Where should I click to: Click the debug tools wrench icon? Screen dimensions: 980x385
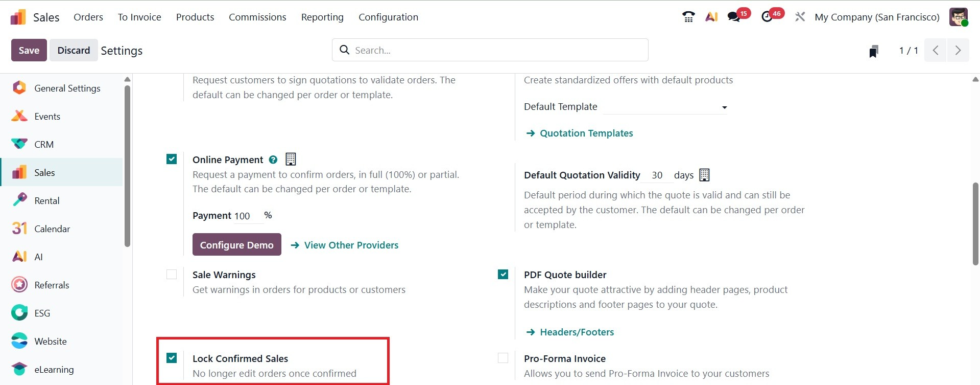(x=800, y=17)
